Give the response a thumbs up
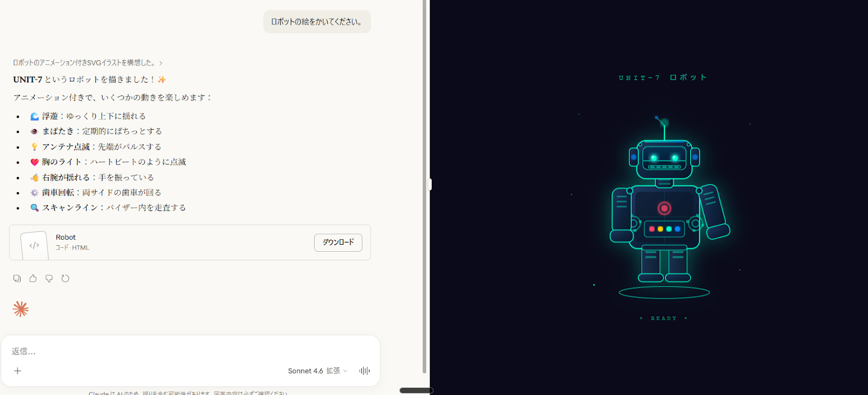The image size is (868, 395). tap(33, 278)
